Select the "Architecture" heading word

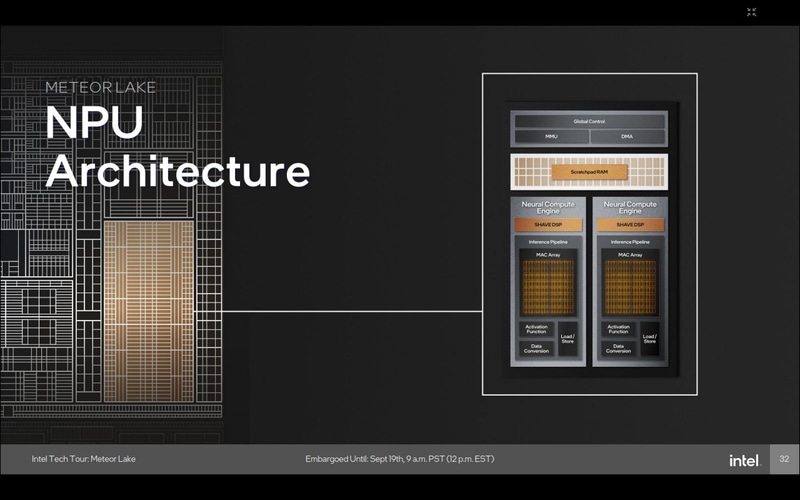click(178, 170)
